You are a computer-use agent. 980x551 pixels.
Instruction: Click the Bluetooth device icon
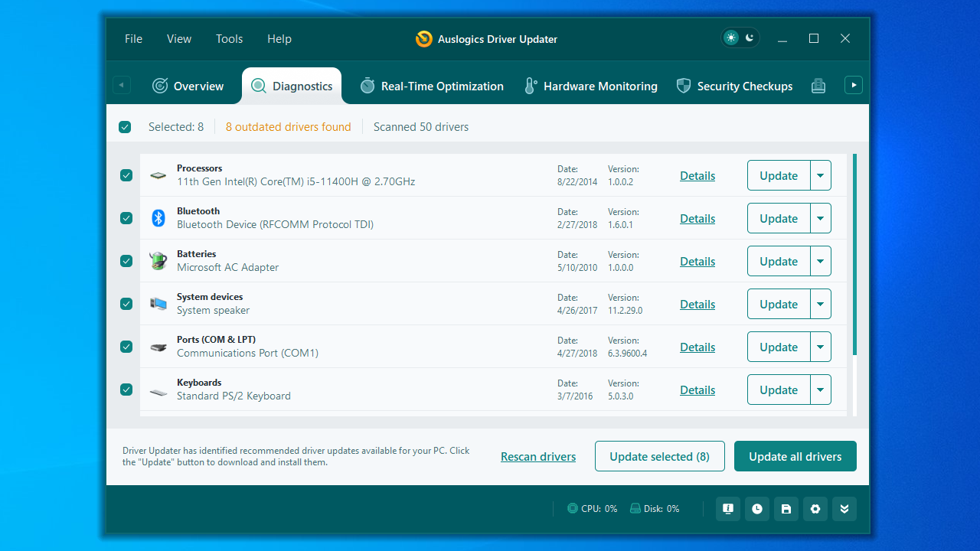pos(158,218)
